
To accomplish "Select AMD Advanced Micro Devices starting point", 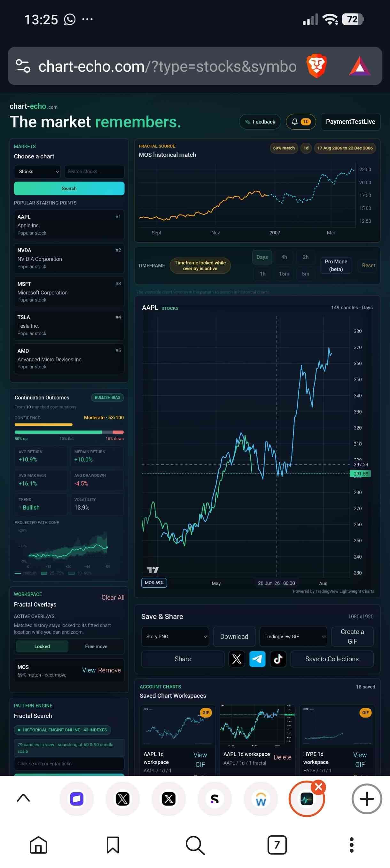I will click(69, 359).
